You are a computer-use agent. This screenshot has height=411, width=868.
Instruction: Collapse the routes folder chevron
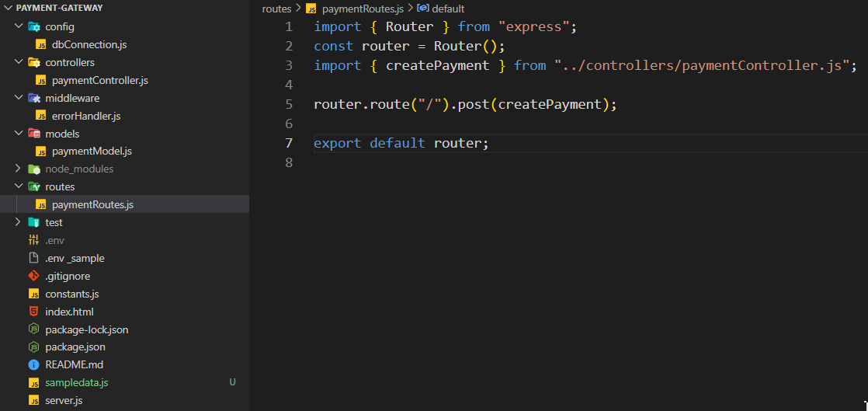coord(18,186)
